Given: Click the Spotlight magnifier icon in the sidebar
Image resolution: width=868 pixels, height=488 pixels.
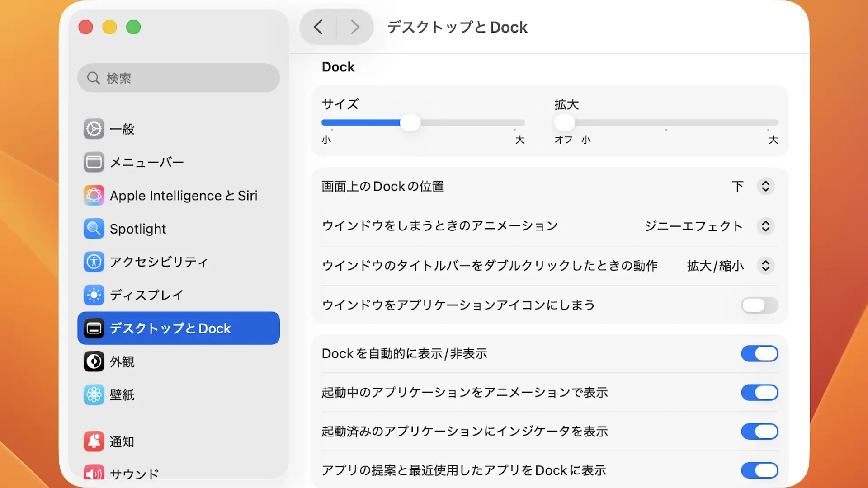Looking at the screenshot, I should click(x=94, y=229).
